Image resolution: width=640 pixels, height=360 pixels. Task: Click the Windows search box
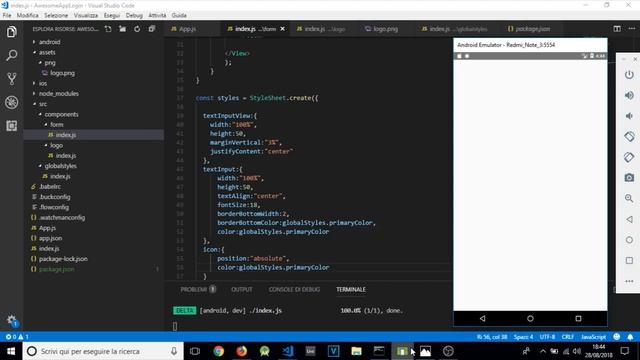[103, 351]
